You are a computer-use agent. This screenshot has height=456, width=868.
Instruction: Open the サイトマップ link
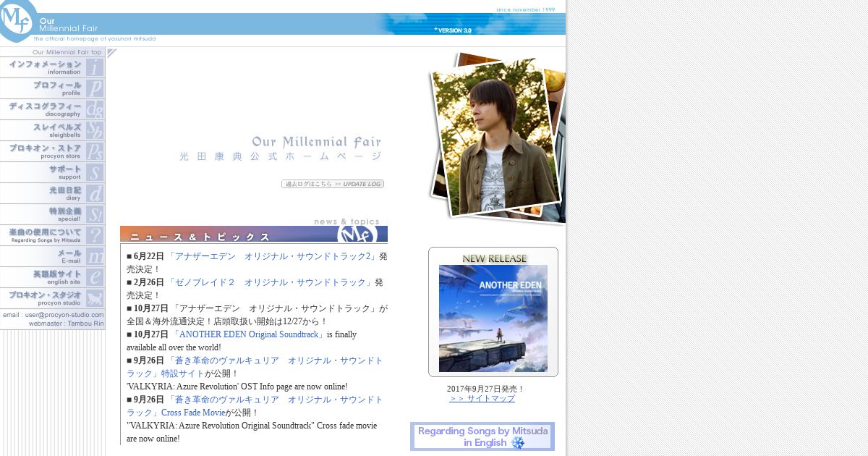tap(482, 399)
